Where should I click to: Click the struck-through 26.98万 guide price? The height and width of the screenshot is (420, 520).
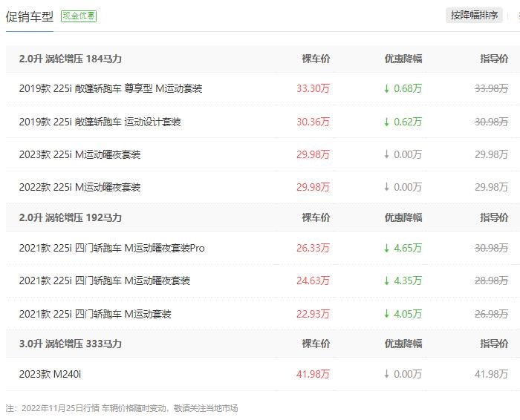coord(492,314)
